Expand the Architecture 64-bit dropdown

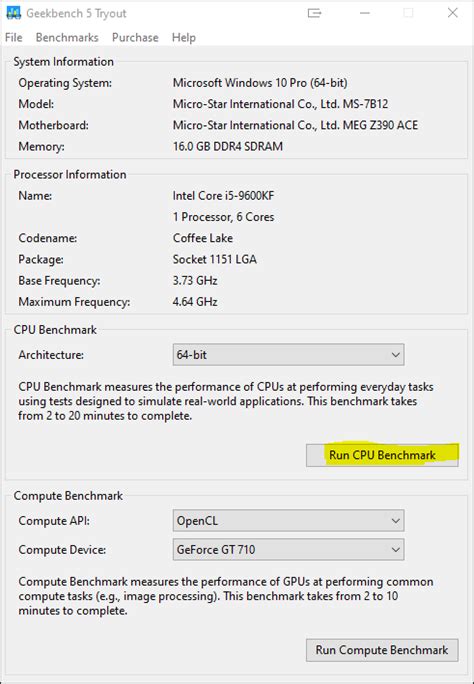pos(288,355)
